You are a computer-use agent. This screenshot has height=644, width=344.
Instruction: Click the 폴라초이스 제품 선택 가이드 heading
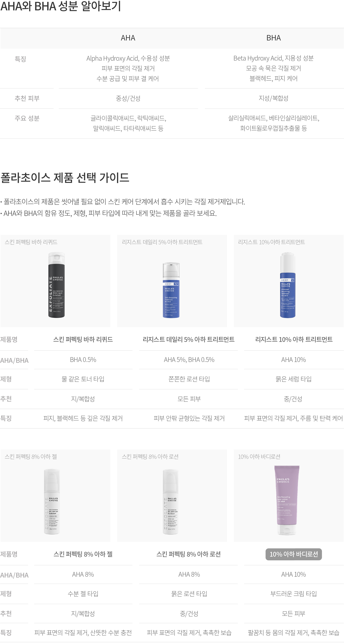(x=65, y=178)
